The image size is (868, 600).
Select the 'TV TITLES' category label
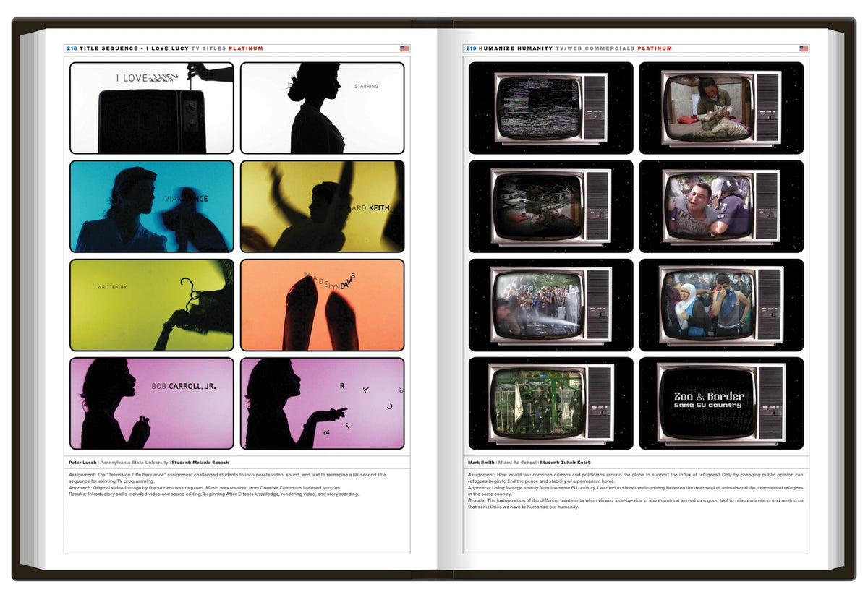[208, 48]
